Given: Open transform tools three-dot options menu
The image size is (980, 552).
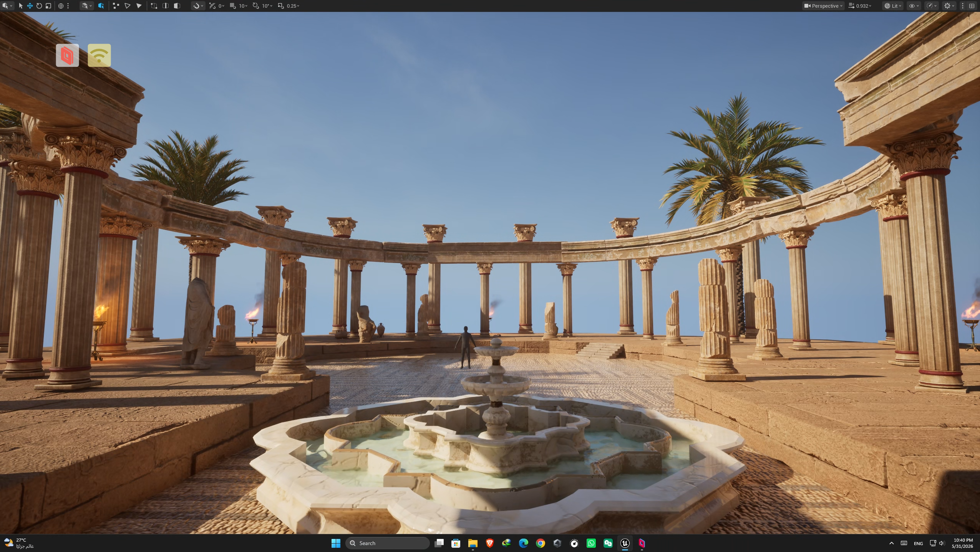Looking at the screenshot, I should (x=68, y=6).
